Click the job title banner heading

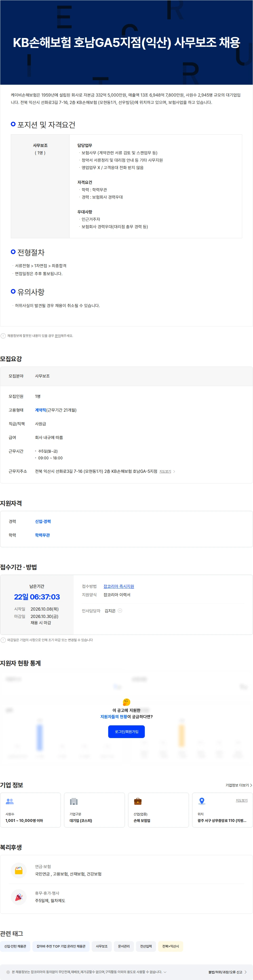coord(126,42)
